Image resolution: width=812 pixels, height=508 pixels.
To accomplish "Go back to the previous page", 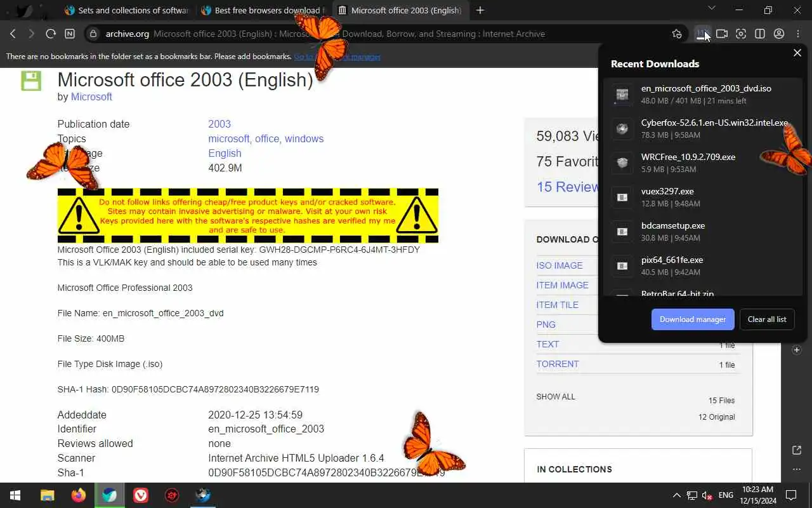I will click(13, 34).
